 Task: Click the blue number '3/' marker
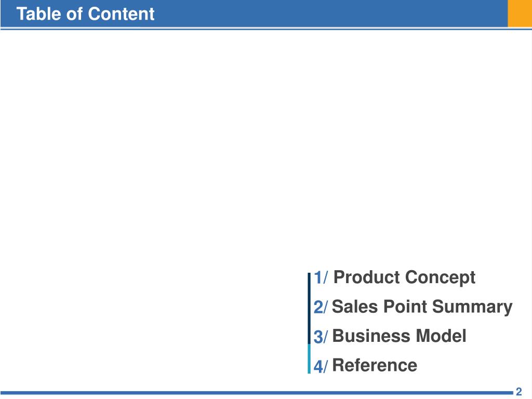[x=321, y=337]
